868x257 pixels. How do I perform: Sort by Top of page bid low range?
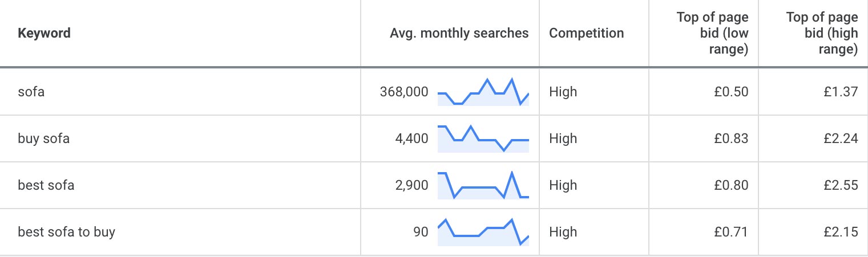tap(712, 33)
